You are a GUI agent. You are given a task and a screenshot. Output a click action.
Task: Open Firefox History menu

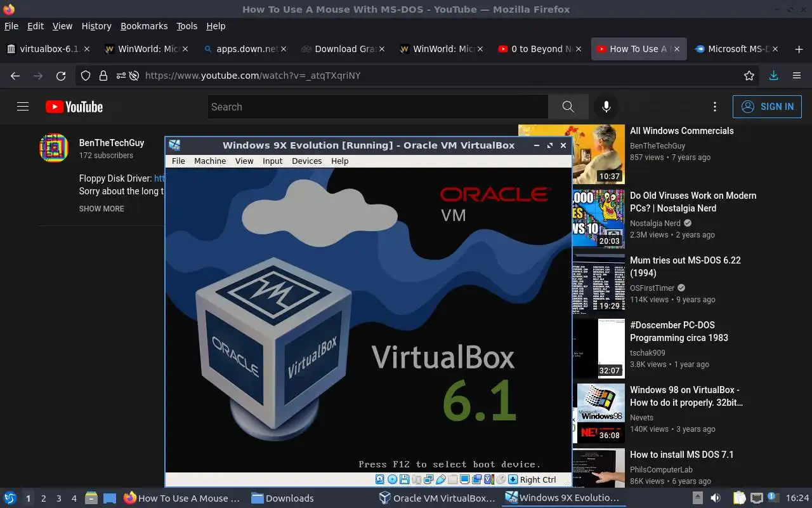[96, 26]
